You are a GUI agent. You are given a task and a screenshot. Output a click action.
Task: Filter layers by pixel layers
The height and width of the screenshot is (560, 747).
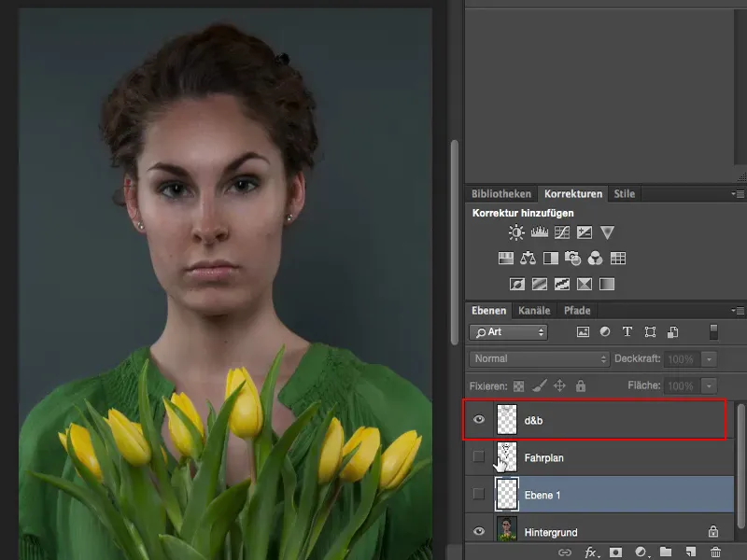tap(583, 332)
